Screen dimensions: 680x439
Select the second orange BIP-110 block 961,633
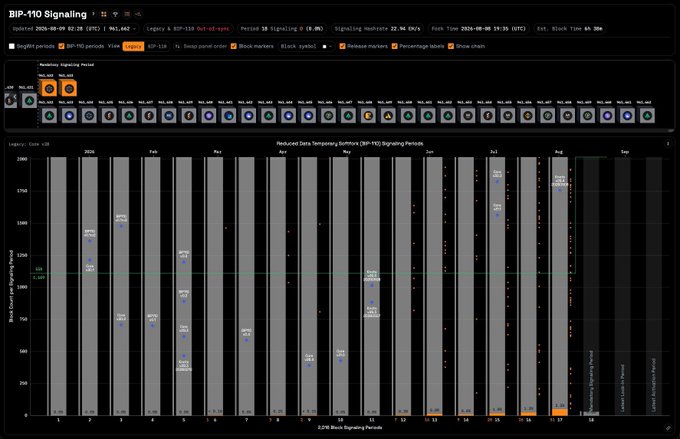tap(69, 88)
